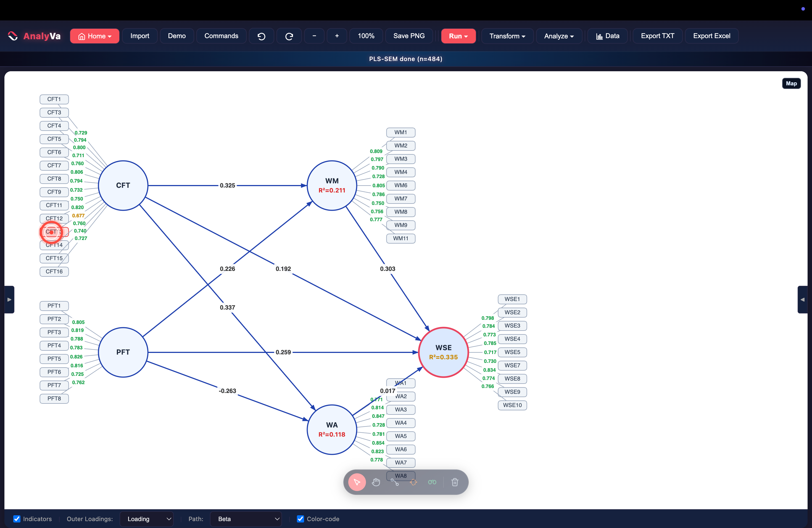Click the 0.017 path coefficient label
Image resolution: width=812 pixels, height=528 pixels.
point(387,391)
